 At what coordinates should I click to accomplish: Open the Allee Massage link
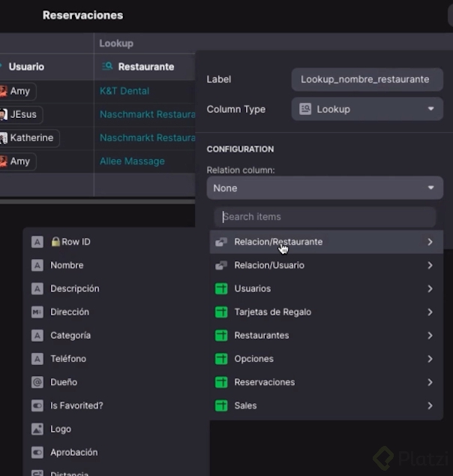pos(132,161)
